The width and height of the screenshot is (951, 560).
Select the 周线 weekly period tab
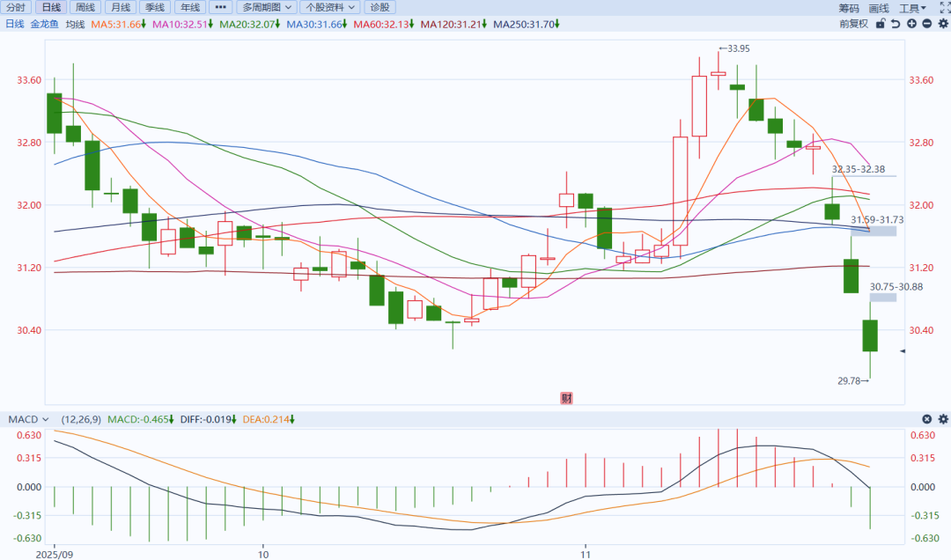pos(85,7)
